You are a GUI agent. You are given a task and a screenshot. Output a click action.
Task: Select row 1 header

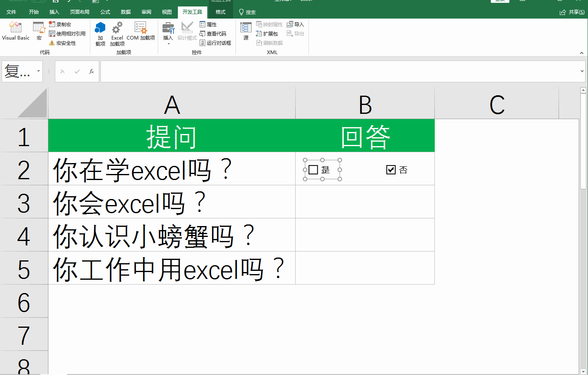pos(24,136)
